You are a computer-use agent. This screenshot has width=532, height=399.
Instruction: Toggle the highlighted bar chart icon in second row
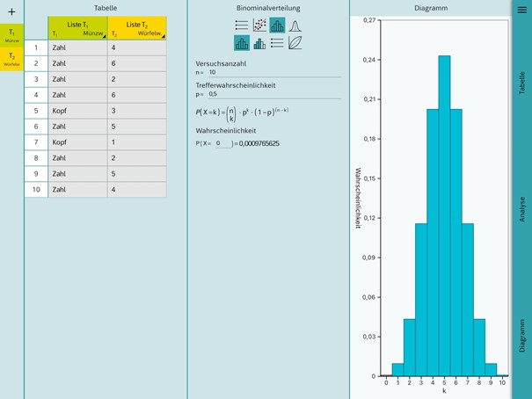[x=242, y=43]
